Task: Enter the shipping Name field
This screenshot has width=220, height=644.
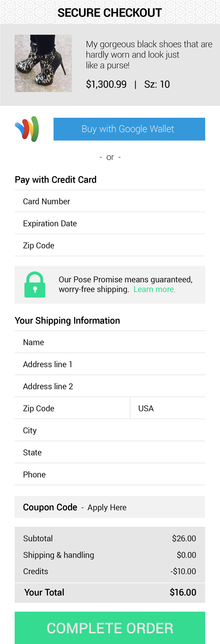Action: point(110,342)
